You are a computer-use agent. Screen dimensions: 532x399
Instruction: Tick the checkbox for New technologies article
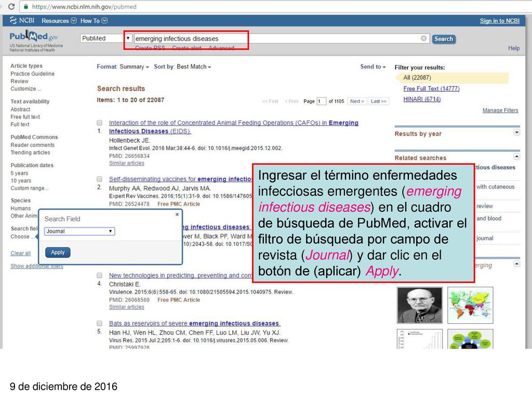coord(99,275)
